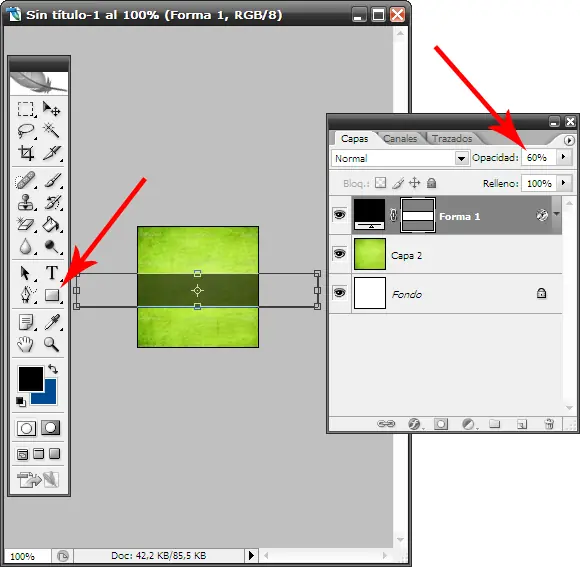Click the link layers button
The height and width of the screenshot is (567, 580).
[386, 423]
